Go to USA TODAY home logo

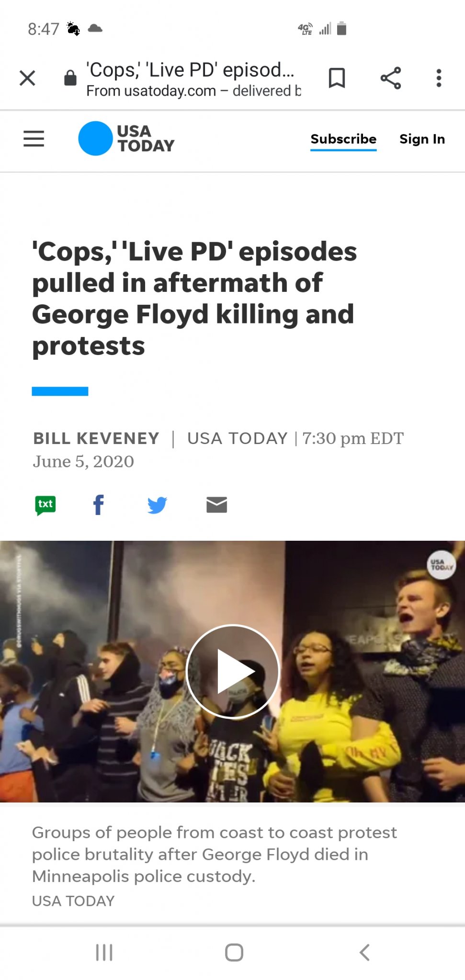pyautogui.click(x=126, y=138)
